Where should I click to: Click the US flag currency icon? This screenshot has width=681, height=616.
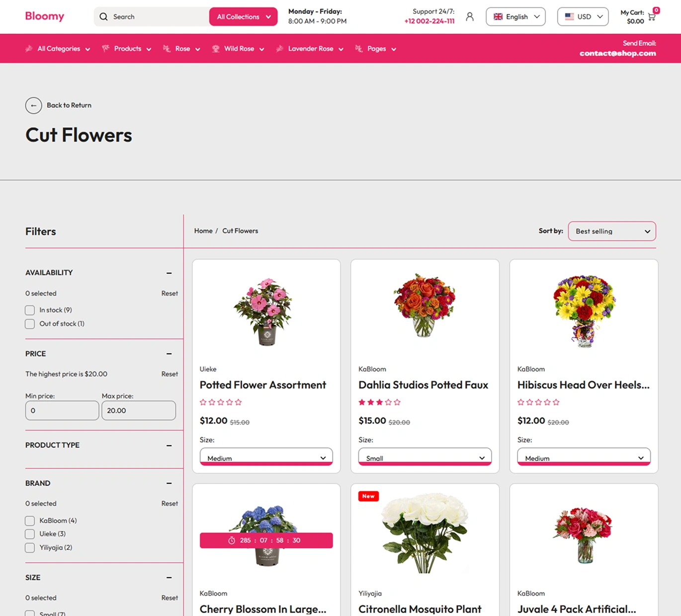(570, 17)
